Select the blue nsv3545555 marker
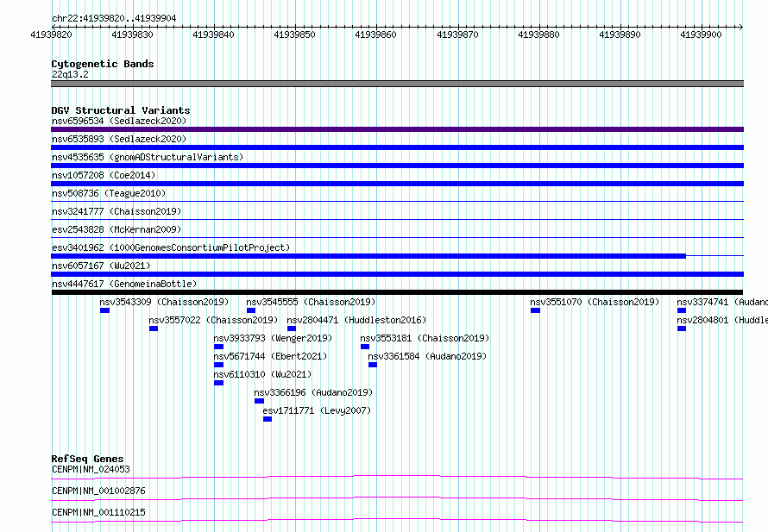 (x=251, y=310)
